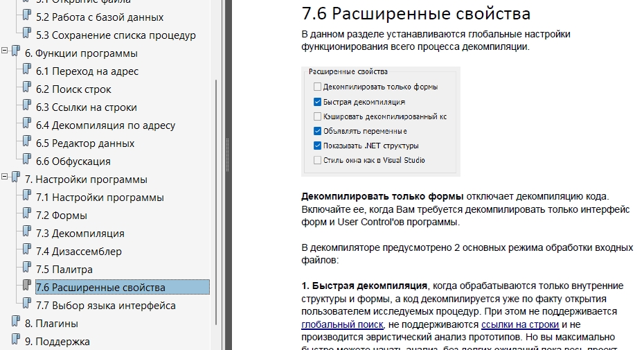Click the page icon next to 7.3 Декомпиляция
This screenshot has height=350, width=644.
click(27, 231)
